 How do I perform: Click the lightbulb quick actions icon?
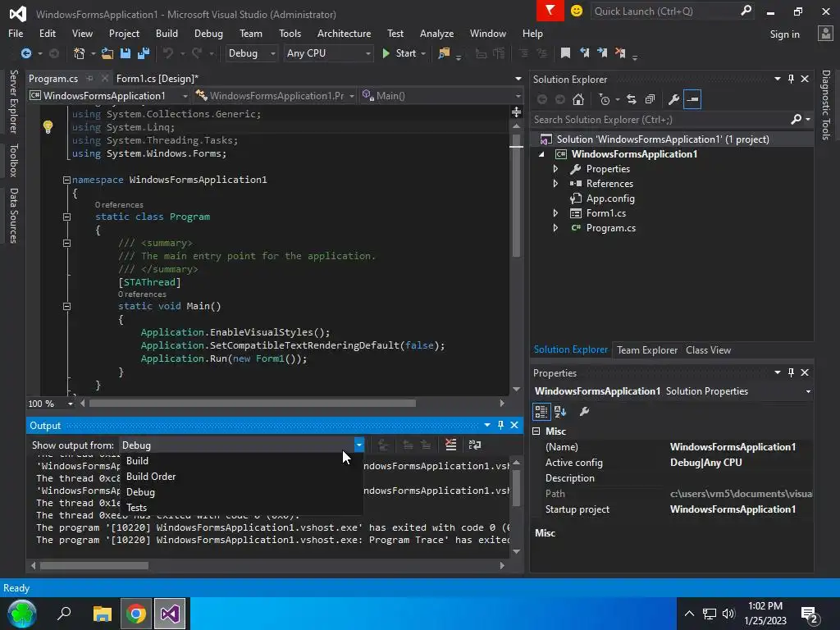click(x=48, y=127)
